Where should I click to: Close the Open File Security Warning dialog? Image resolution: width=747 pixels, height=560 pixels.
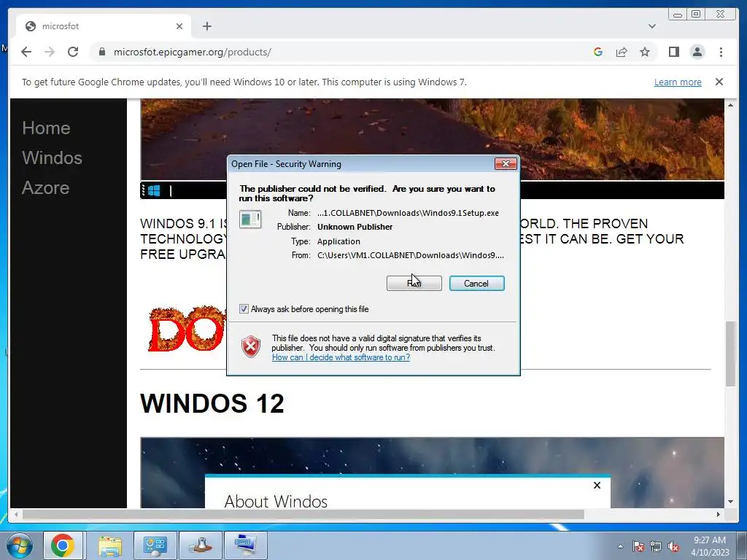tap(506, 164)
